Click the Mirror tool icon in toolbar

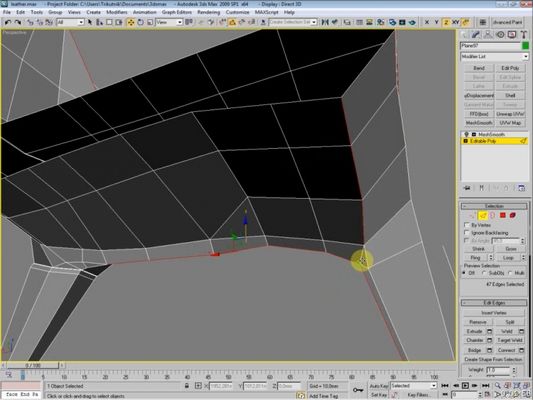coord(325,22)
